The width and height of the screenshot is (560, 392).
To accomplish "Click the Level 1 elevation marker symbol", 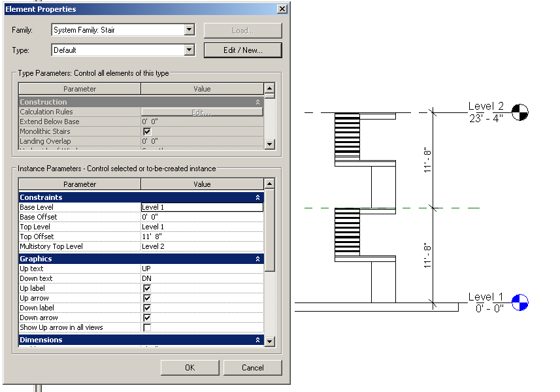I will 519,302.
